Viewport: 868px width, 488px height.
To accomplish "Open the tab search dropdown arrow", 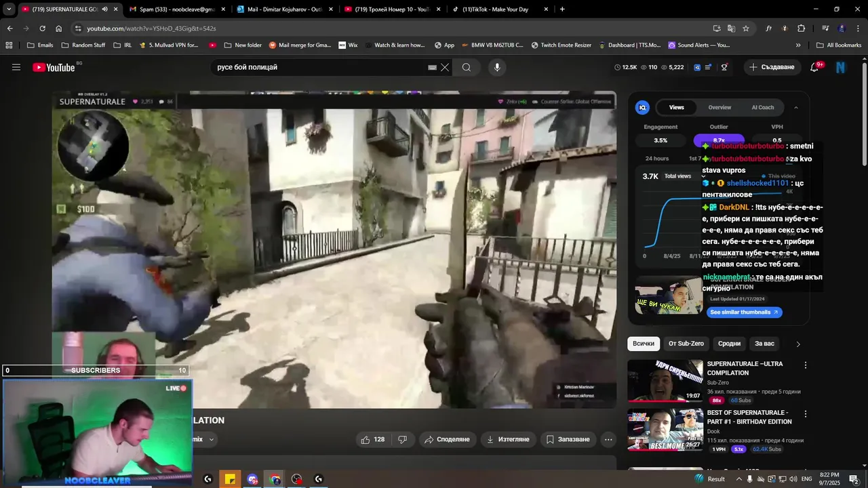I will click(9, 9).
